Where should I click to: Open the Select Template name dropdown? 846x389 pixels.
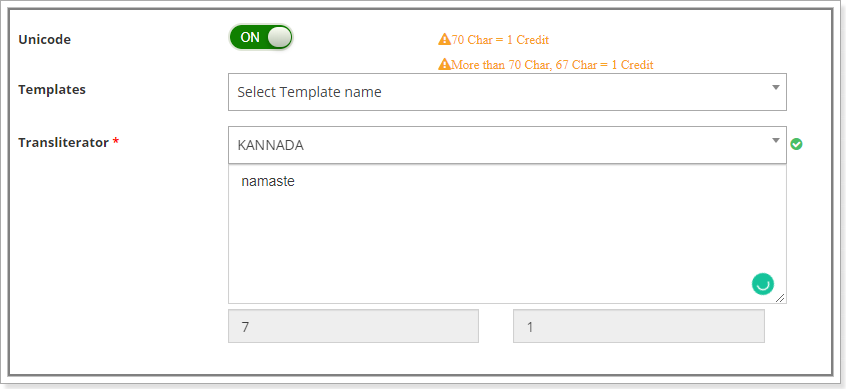[507, 92]
